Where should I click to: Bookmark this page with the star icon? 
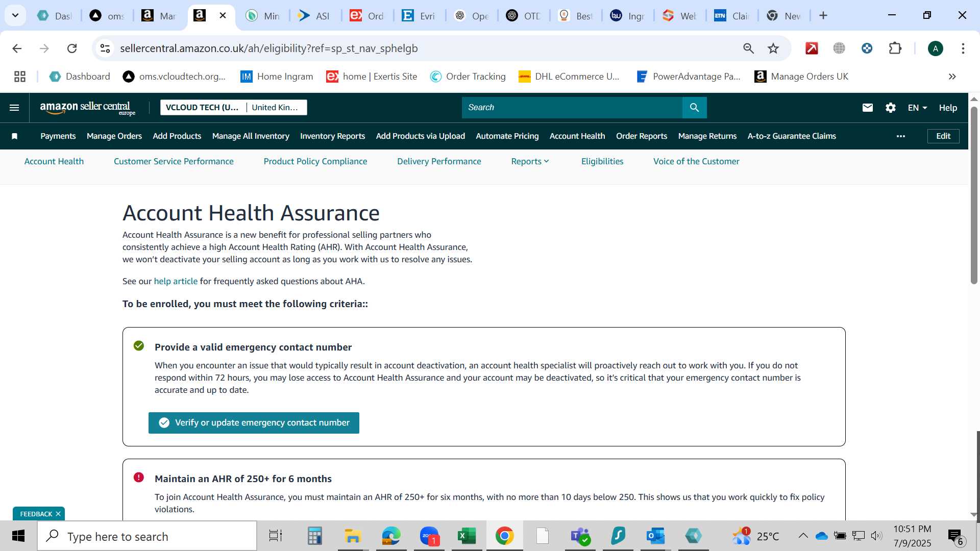click(773, 48)
